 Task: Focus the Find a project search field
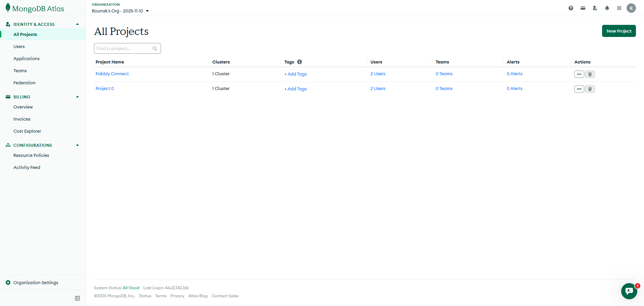click(127, 48)
